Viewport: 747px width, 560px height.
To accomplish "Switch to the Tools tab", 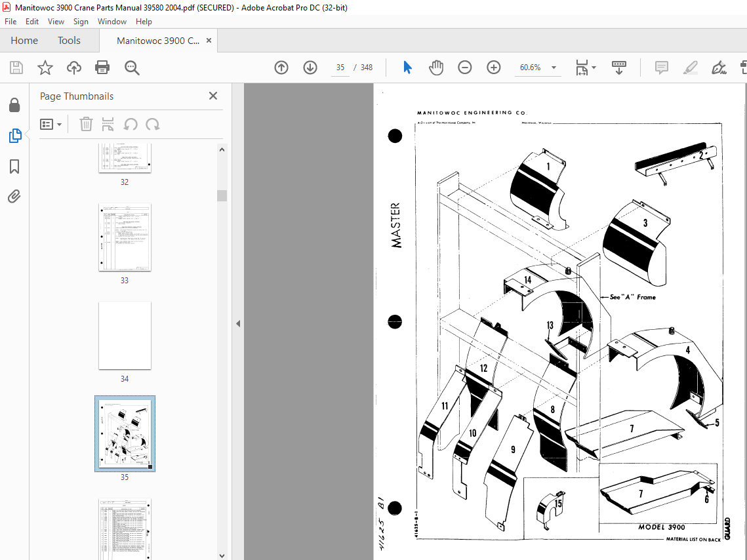I will (x=69, y=41).
